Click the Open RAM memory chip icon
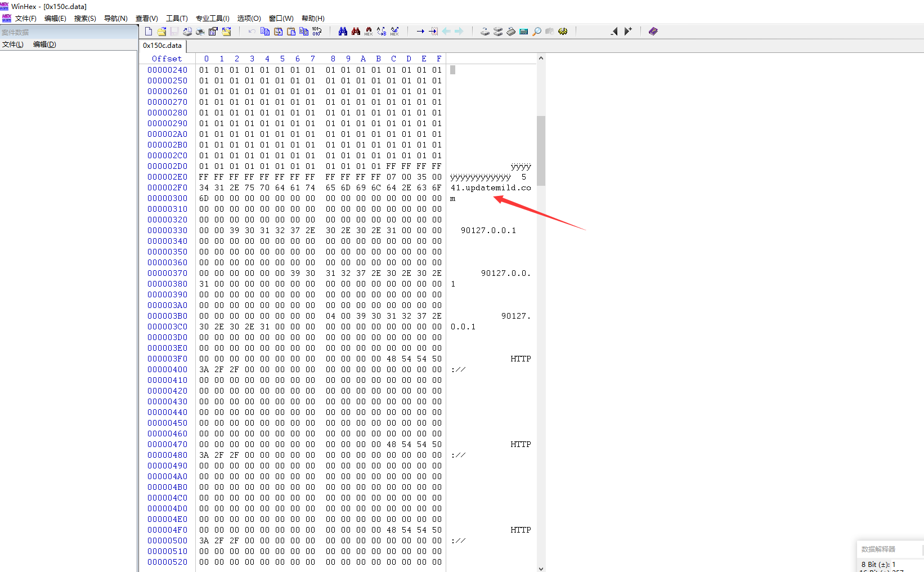 (x=511, y=32)
